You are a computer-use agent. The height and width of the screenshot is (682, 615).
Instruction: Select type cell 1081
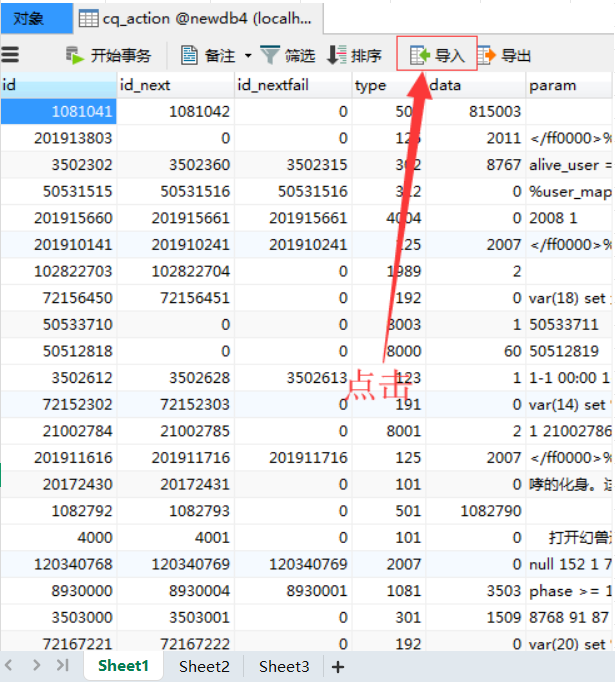click(x=388, y=591)
